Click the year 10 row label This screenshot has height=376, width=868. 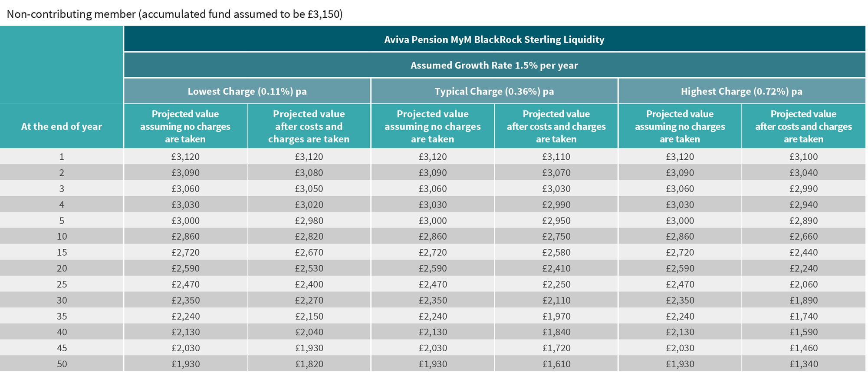62,237
